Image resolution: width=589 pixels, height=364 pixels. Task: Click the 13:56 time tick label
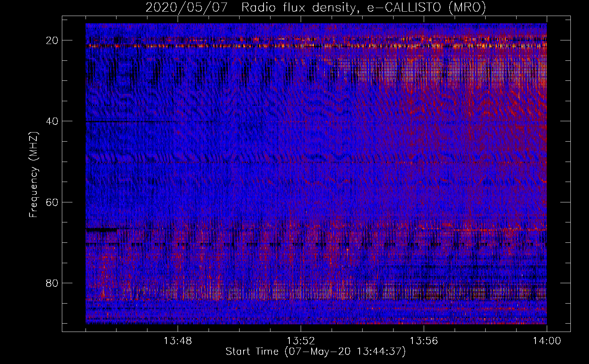424,341
